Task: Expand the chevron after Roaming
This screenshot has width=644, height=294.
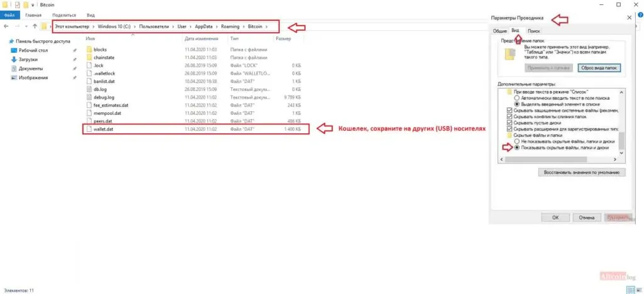Action: coord(243,26)
